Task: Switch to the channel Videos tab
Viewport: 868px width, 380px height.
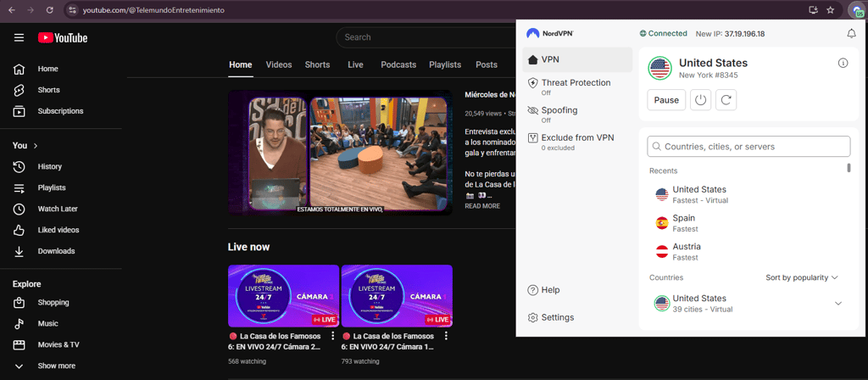Action: pos(279,64)
